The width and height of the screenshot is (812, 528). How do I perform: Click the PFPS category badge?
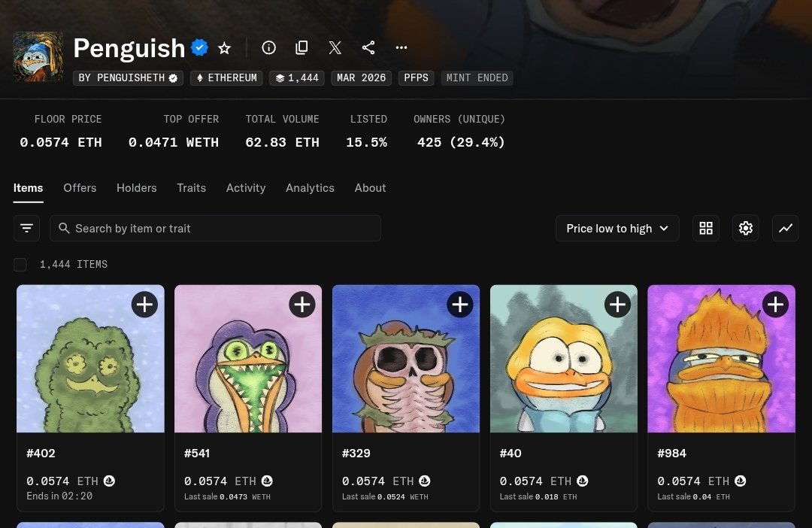(x=416, y=77)
